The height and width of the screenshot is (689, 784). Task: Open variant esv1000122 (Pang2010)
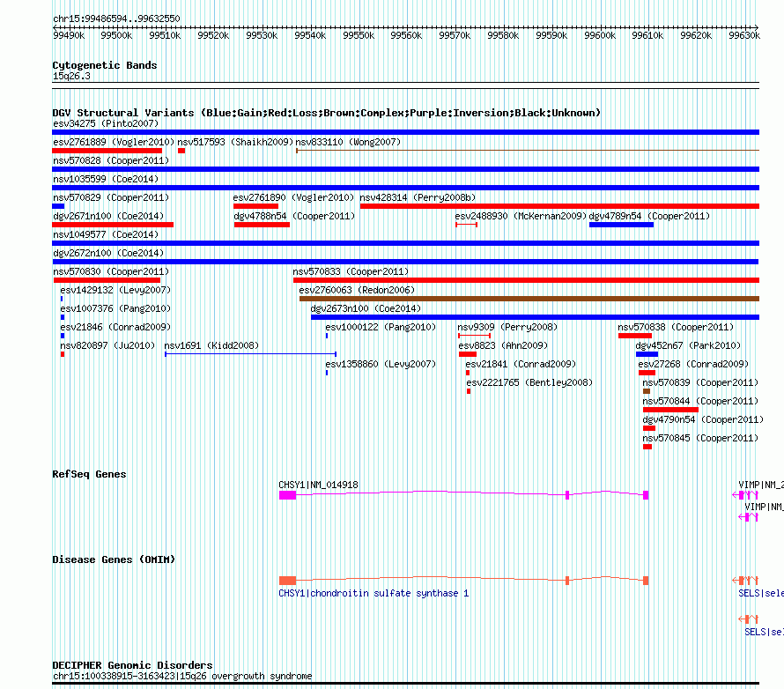click(x=381, y=327)
